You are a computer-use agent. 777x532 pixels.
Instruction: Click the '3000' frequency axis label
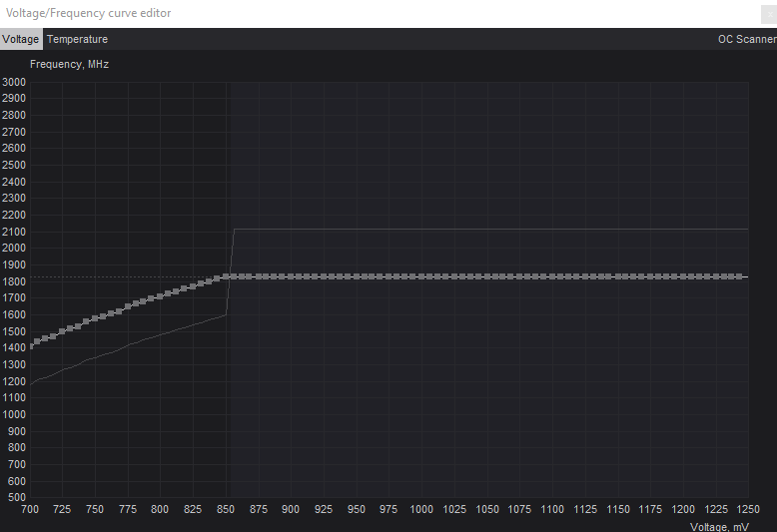point(14,82)
